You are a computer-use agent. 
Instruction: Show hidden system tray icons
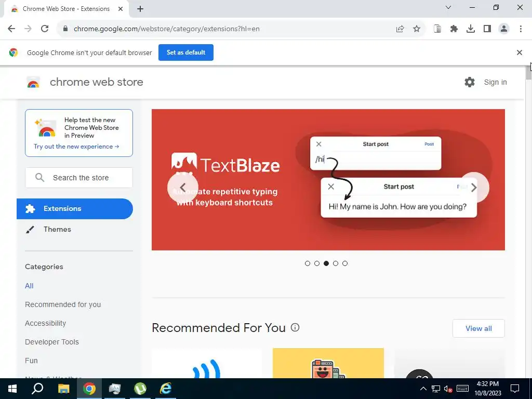(x=423, y=389)
